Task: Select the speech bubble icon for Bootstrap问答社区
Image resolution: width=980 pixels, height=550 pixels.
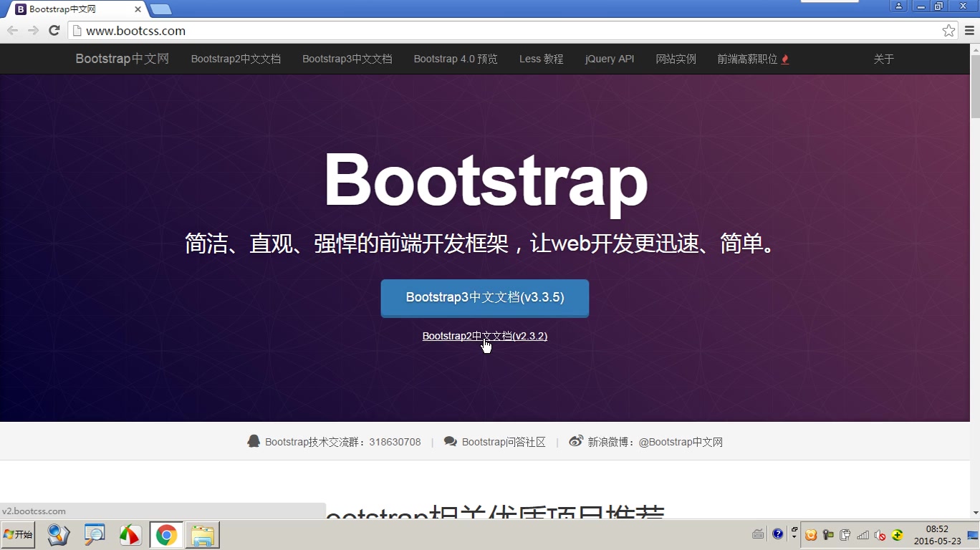Action: click(451, 441)
